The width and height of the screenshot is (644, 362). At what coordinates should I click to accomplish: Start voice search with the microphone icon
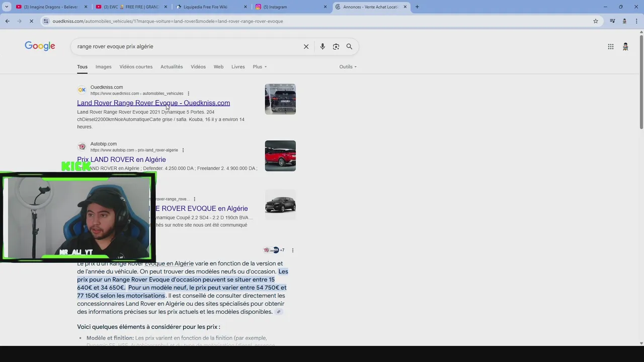click(323, 46)
